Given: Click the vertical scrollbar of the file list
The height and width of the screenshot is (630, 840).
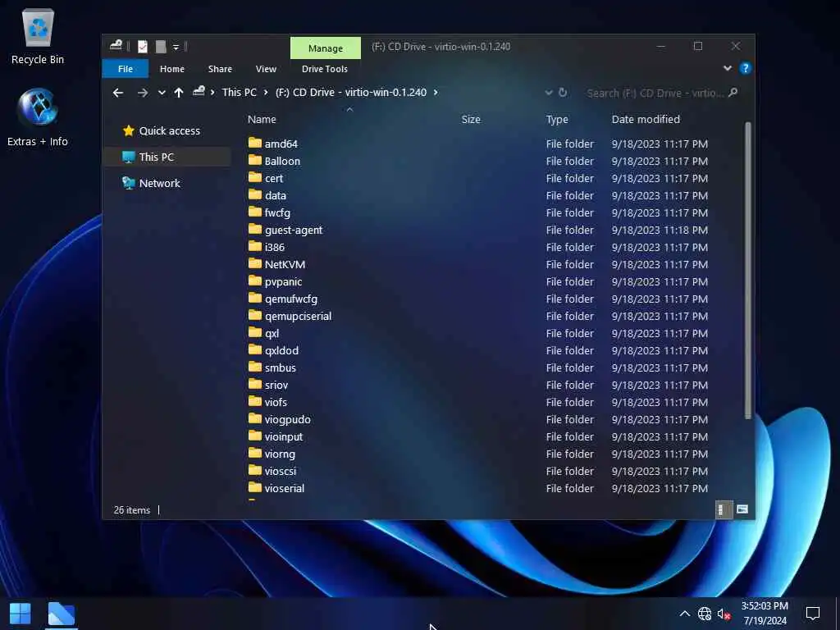Looking at the screenshot, I should click(x=748, y=271).
